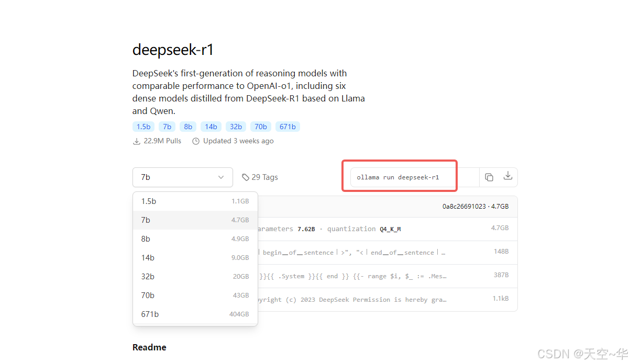630x364 pixels.
Task: Select 1.5b option in dropdown list
Action: point(195,201)
